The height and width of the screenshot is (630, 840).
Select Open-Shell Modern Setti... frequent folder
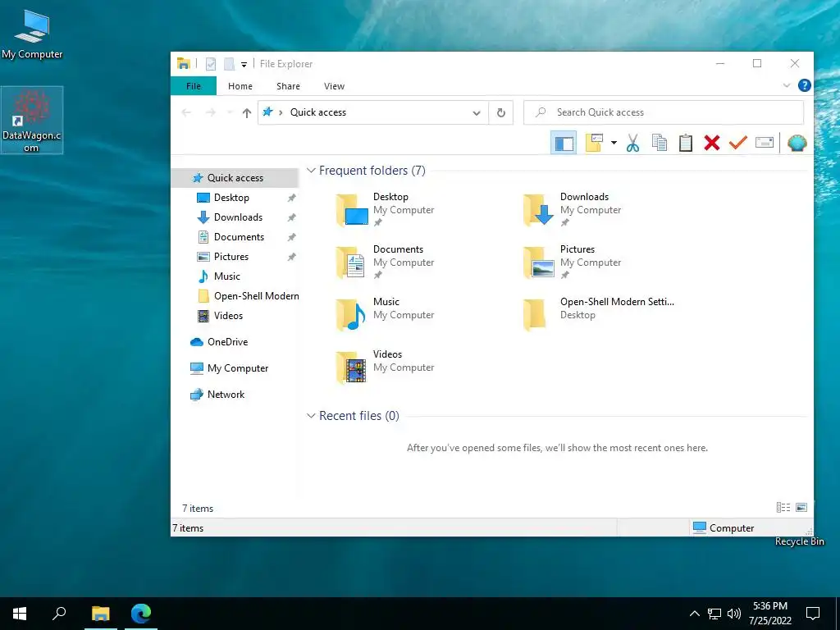(599, 314)
